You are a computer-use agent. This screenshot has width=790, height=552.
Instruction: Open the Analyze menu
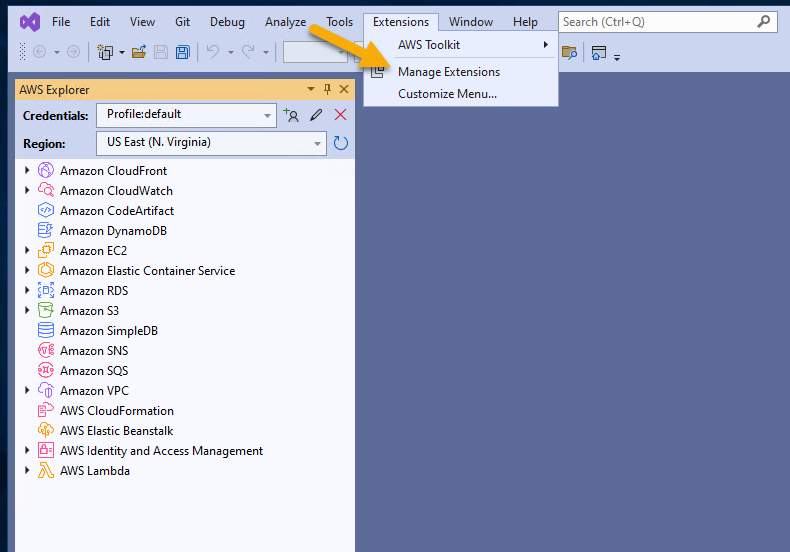coord(286,22)
